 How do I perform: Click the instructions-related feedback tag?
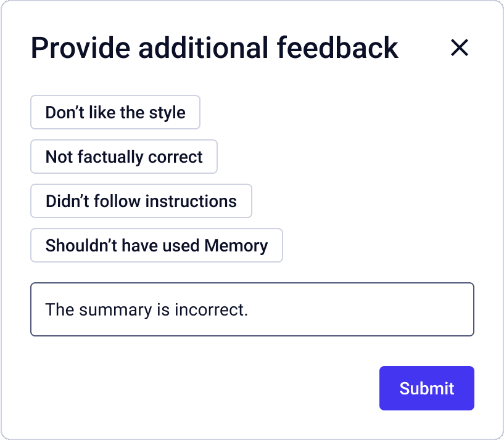click(141, 201)
